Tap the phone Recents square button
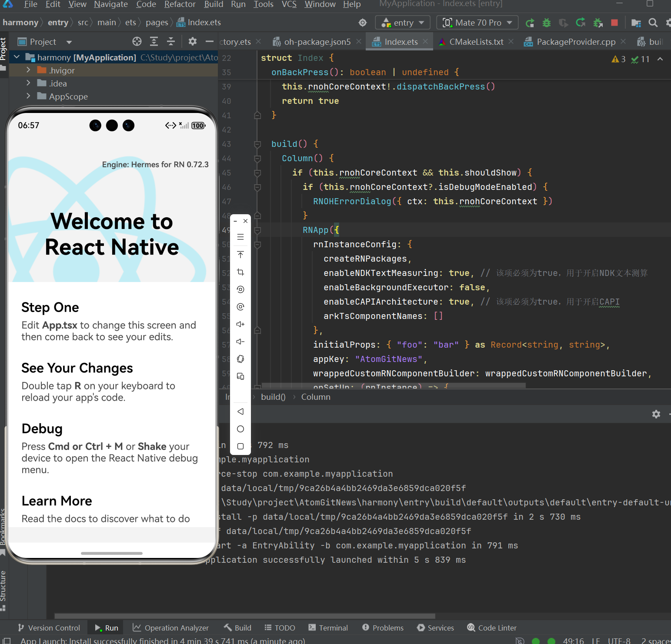 pyautogui.click(x=240, y=446)
